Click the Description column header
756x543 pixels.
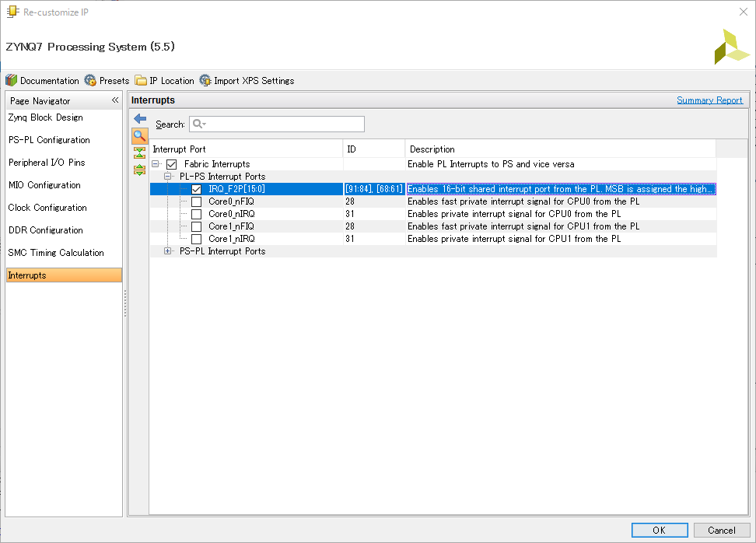tap(561, 149)
